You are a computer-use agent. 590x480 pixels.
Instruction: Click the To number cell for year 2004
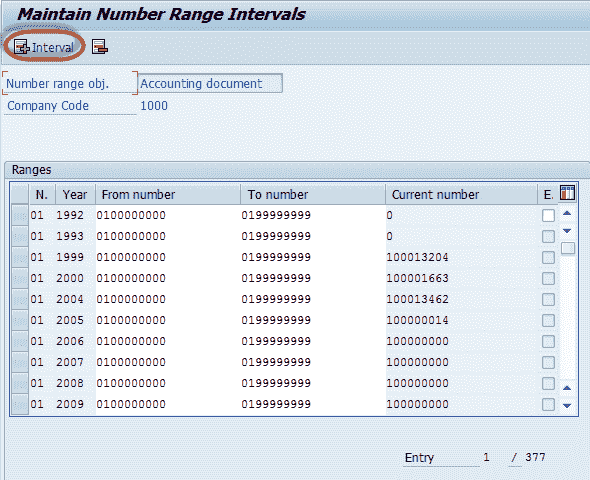[313, 300]
